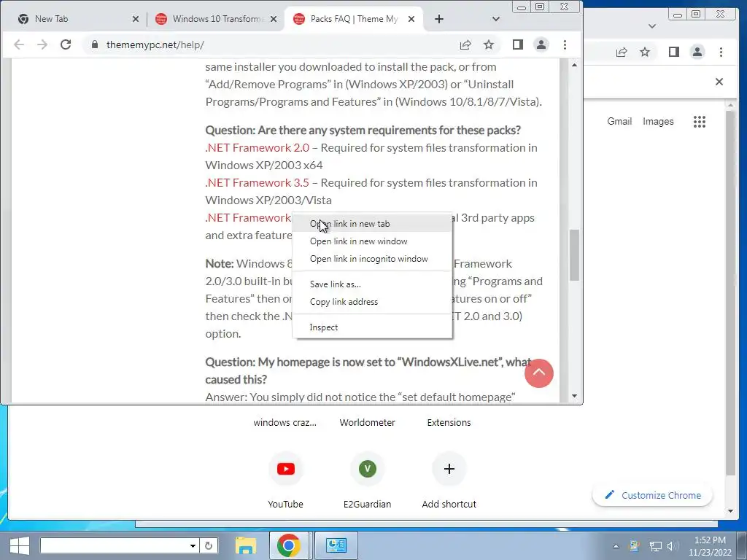Click the share icon in the background window
Image resolution: width=747 pixels, height=560 pixels.
(x=622, y=52)
